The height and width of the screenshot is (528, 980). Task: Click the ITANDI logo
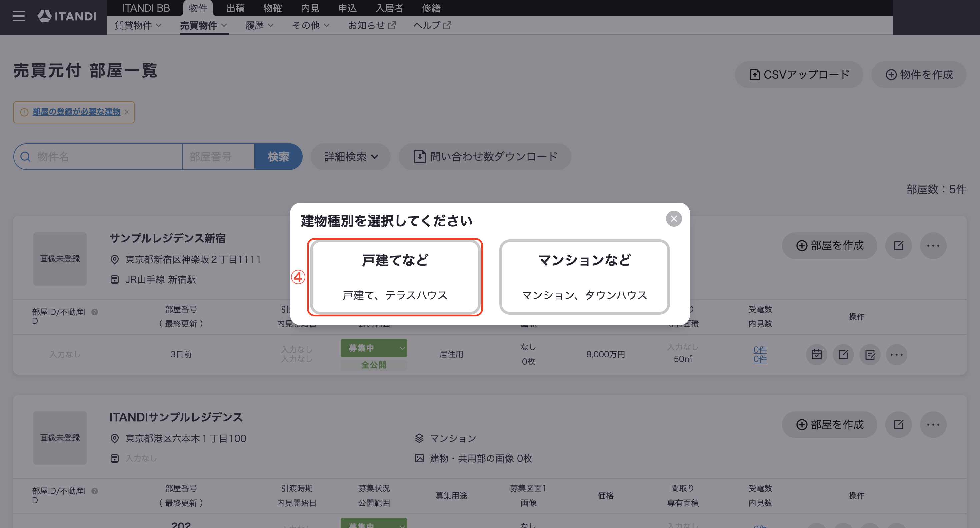67,16
